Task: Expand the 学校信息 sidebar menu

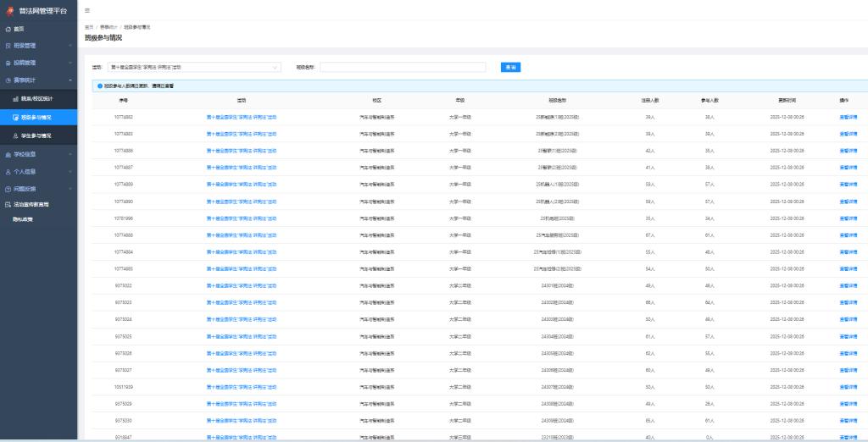Action: 36,154
